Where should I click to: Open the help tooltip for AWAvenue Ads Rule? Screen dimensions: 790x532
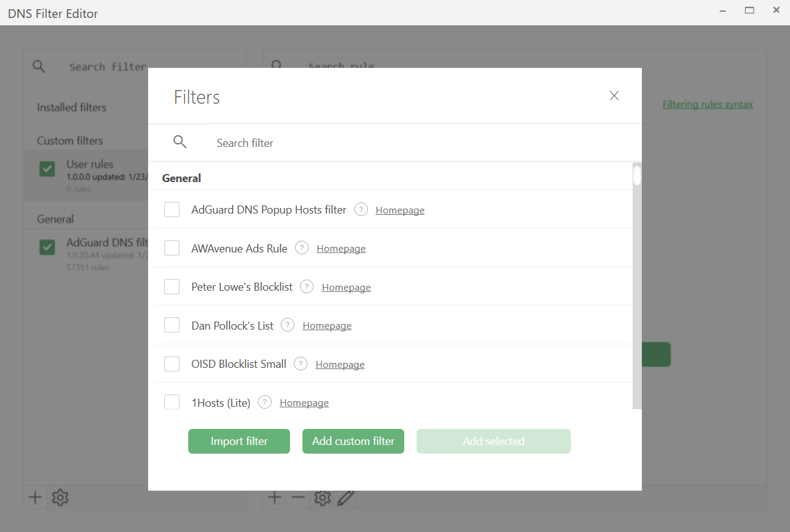(301, 247)
